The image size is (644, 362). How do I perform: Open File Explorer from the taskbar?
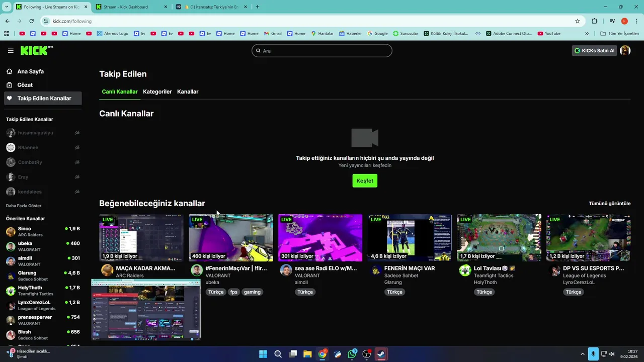[307, 354]
